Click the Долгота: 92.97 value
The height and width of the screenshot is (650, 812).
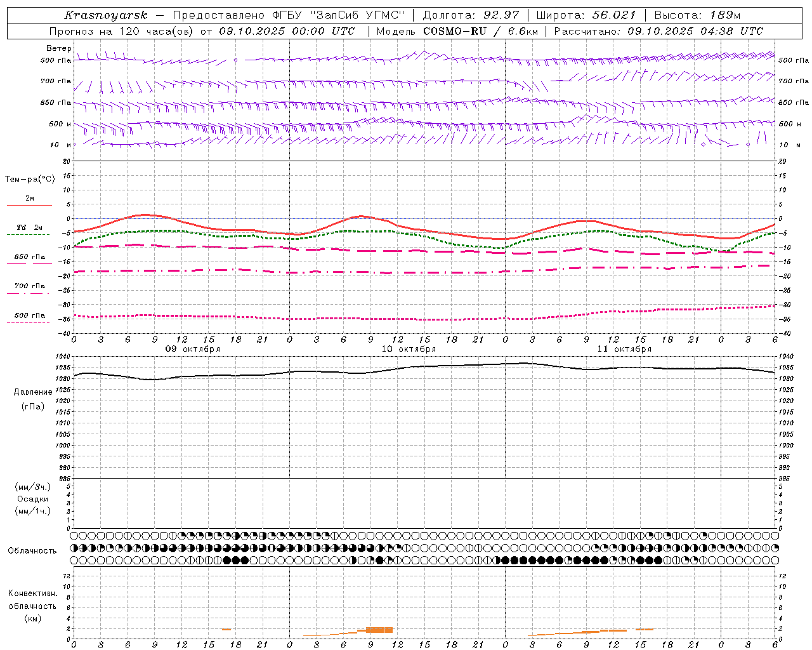click(471, 15)
